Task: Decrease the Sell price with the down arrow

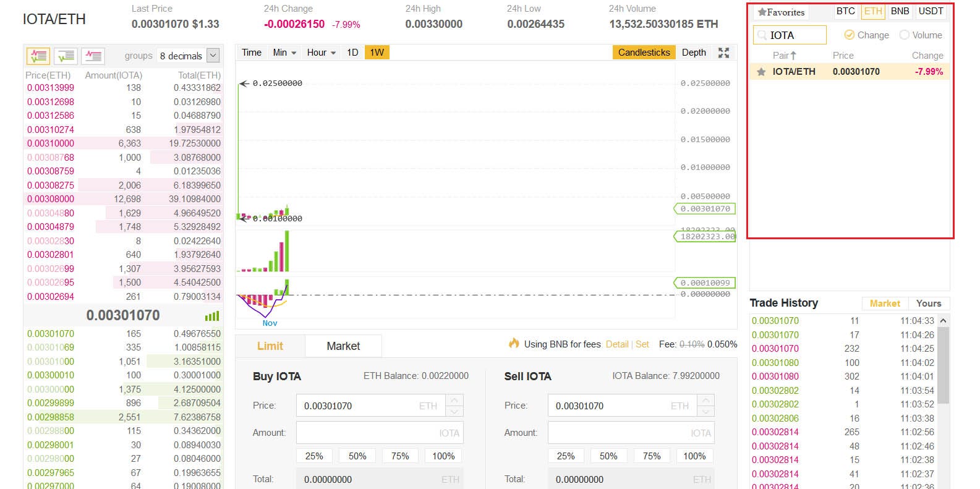Action: (x=706, y=411)
